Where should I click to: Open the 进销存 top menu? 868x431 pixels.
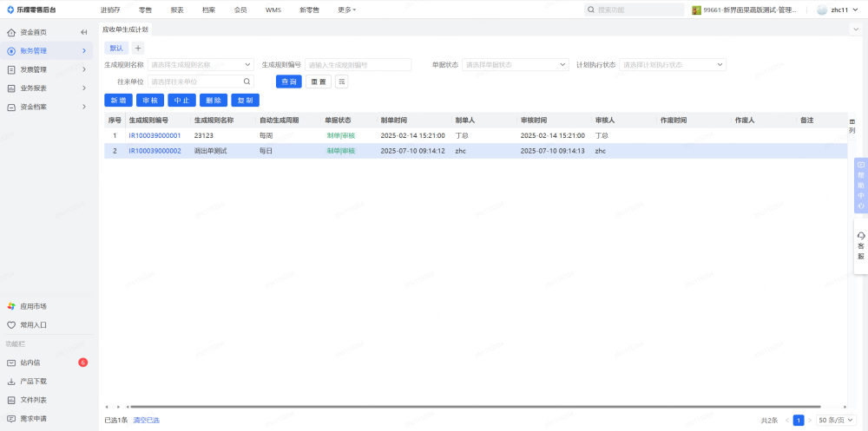(x=110, y=10)
